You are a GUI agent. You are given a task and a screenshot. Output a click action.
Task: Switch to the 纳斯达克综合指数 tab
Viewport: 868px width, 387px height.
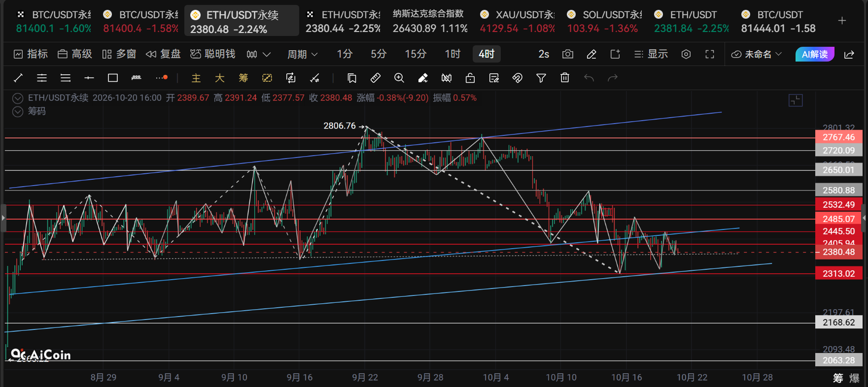[430, 21]
